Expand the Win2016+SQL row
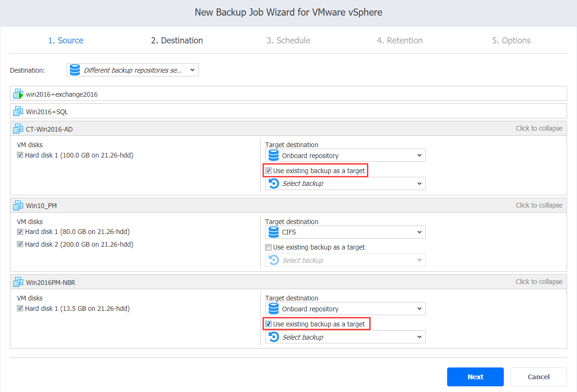Image resolution: width=577 pixels, height=392 pixels. [288, 111]
